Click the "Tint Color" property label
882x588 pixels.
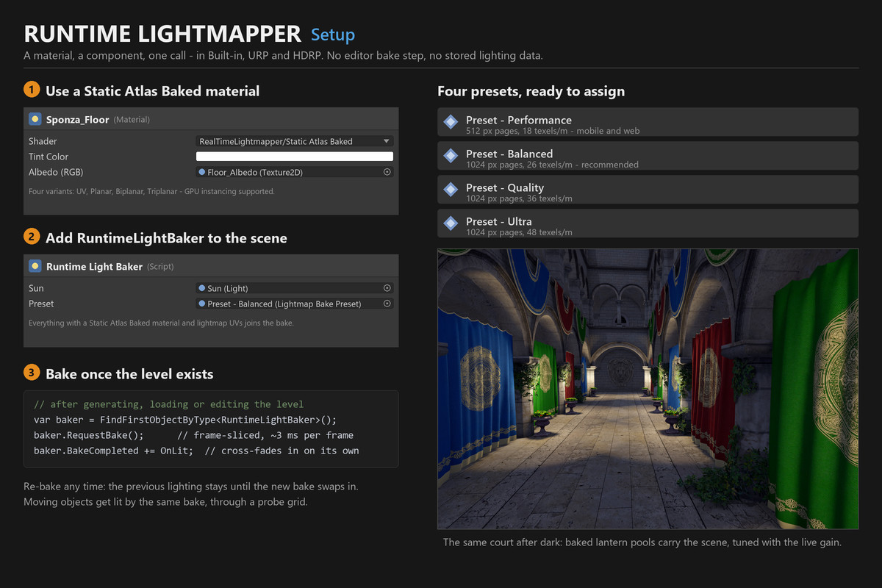tap(49, 157)
